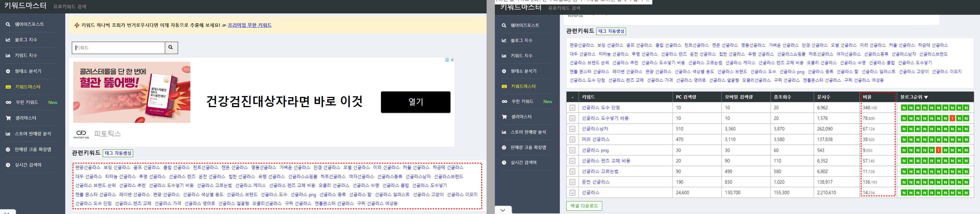Click the minus header cell of the keyword table

tap(572, 97)
